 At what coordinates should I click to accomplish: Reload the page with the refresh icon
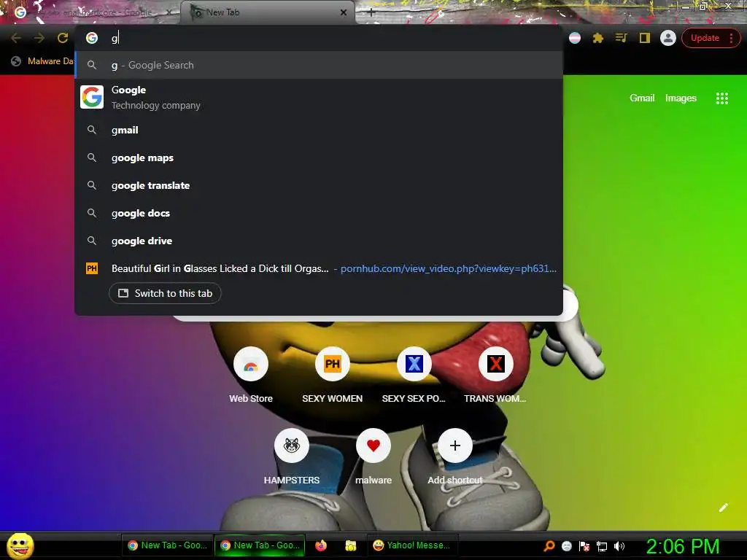coord(63,38)
